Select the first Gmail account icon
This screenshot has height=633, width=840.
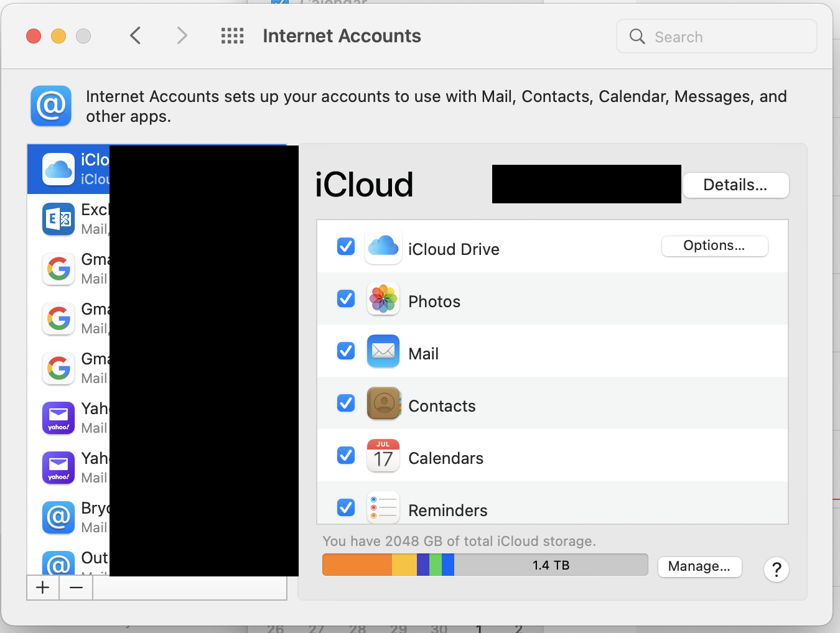click(x=58, y=269)
